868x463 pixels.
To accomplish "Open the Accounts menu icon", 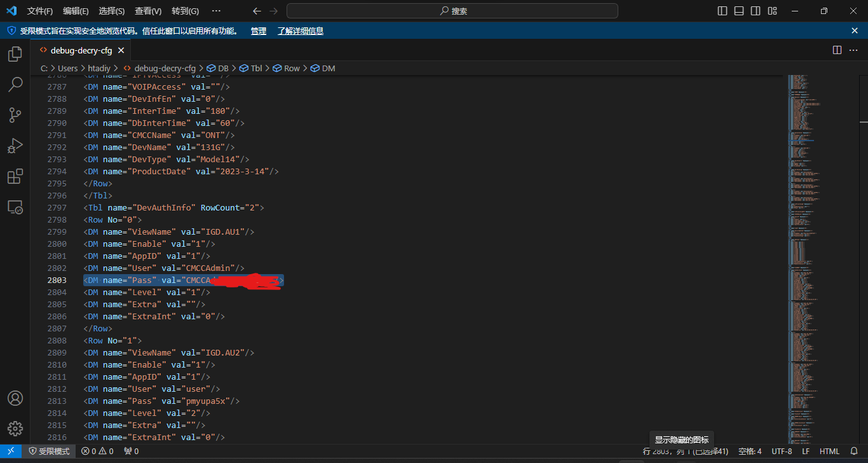I will [15, 398].
